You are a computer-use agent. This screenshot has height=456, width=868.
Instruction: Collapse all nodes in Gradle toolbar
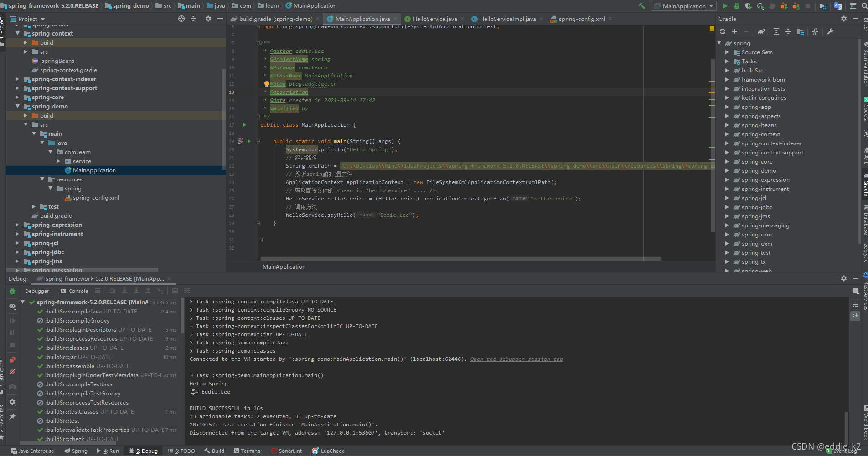click(788, 31)
